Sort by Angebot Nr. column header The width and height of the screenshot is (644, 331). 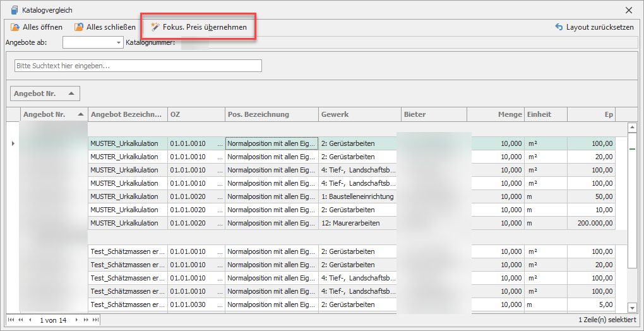coord(53,114)
